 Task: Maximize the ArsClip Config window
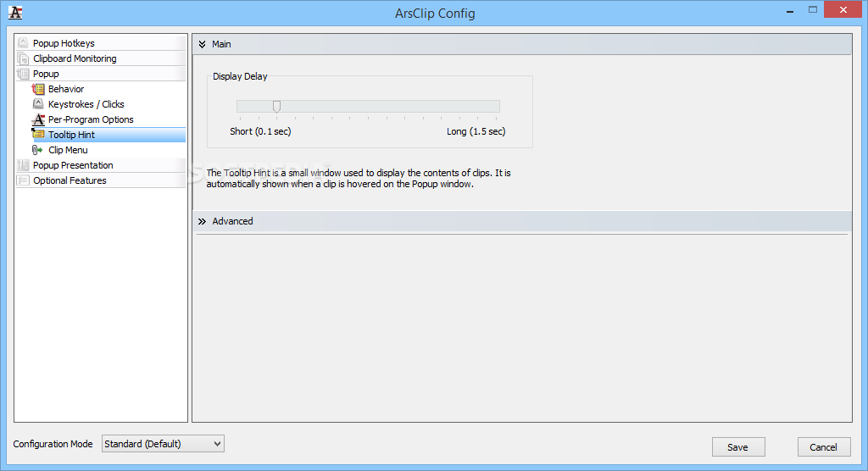(x=813, y=9)
